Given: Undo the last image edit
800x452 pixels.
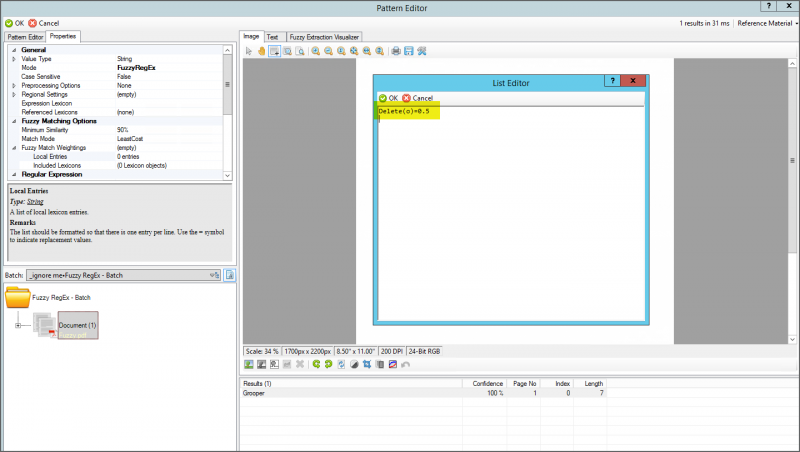Looking at the screenshot, I should coord(406,364).
